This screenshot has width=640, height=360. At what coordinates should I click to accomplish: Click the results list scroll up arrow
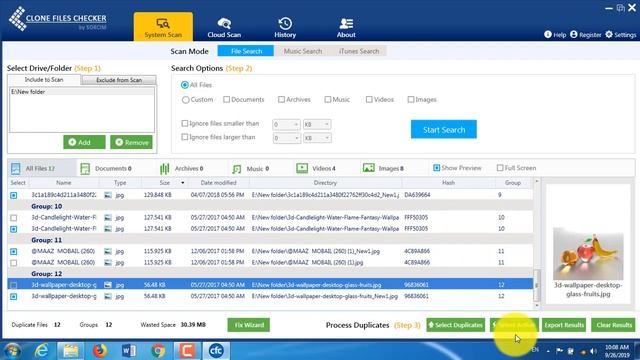[x=537, y=181]
